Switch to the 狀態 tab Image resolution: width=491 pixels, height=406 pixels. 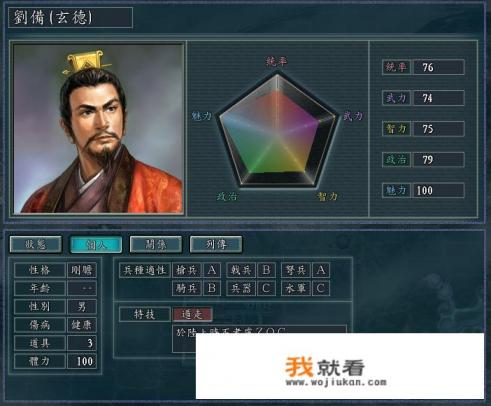tap(36, 244)
